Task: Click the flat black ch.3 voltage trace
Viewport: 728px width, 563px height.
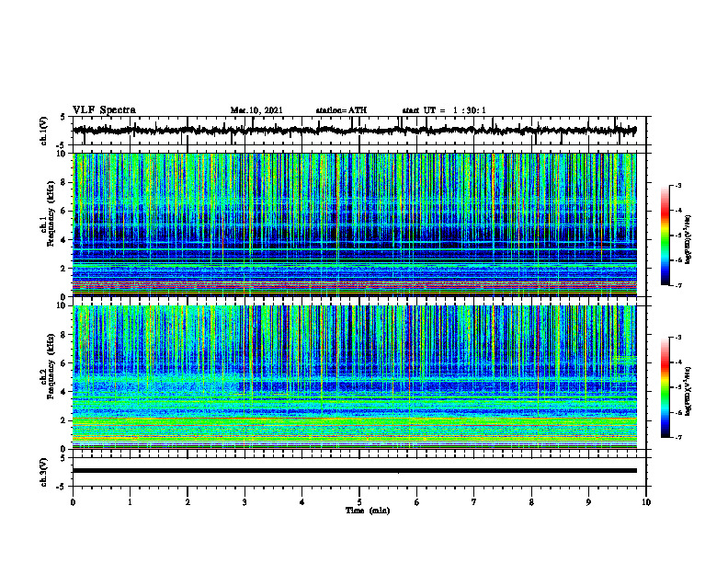Action: tap(354, 471)
